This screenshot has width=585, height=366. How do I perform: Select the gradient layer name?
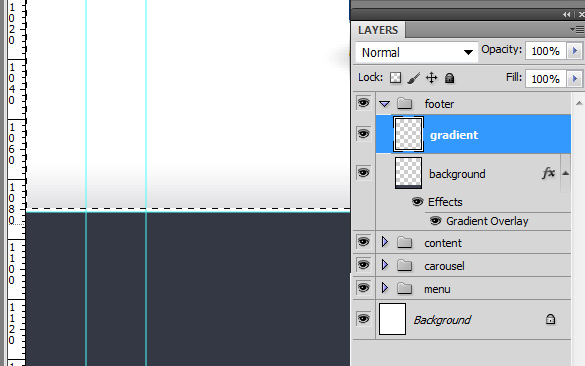(x=454, y=135)
